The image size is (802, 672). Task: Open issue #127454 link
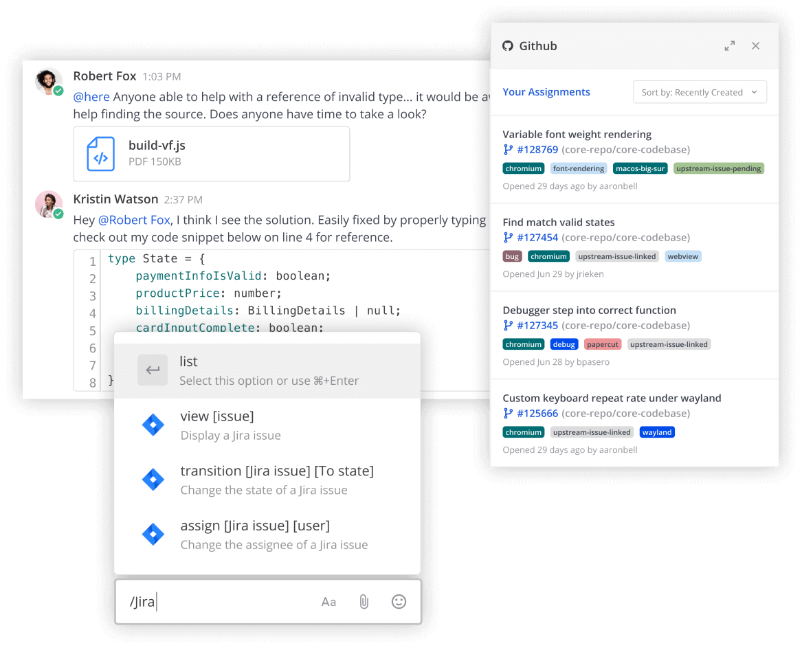click(537, 238)
